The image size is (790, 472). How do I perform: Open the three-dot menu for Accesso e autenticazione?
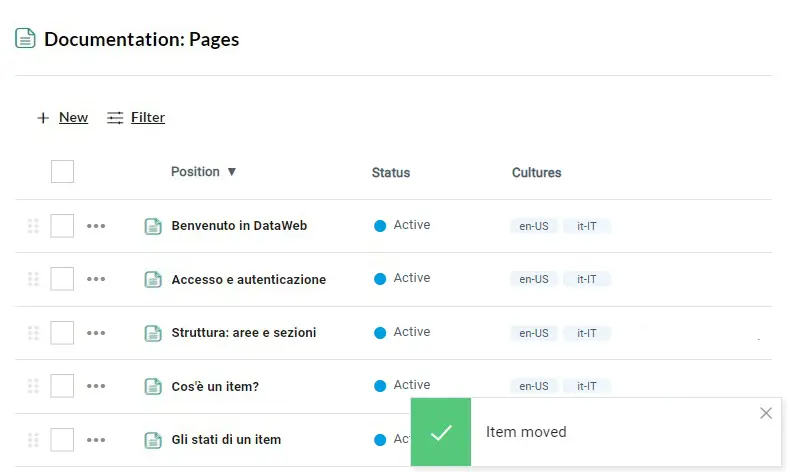point(96,279)
